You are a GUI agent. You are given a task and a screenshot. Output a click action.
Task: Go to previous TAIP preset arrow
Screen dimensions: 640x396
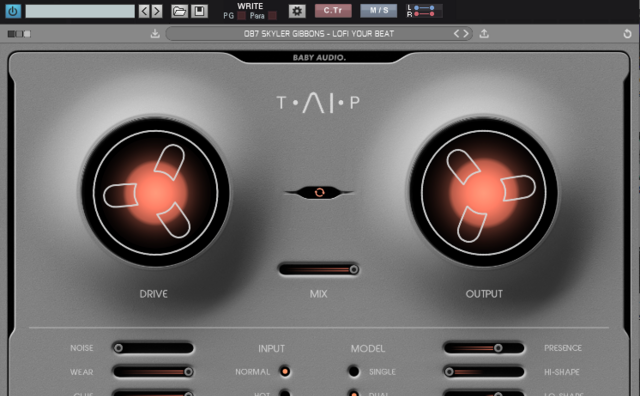[456, 33]
